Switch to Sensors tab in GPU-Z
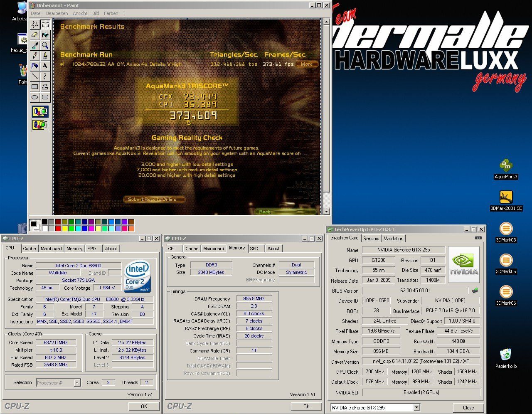Screen dimensions: 532x414 371,239
